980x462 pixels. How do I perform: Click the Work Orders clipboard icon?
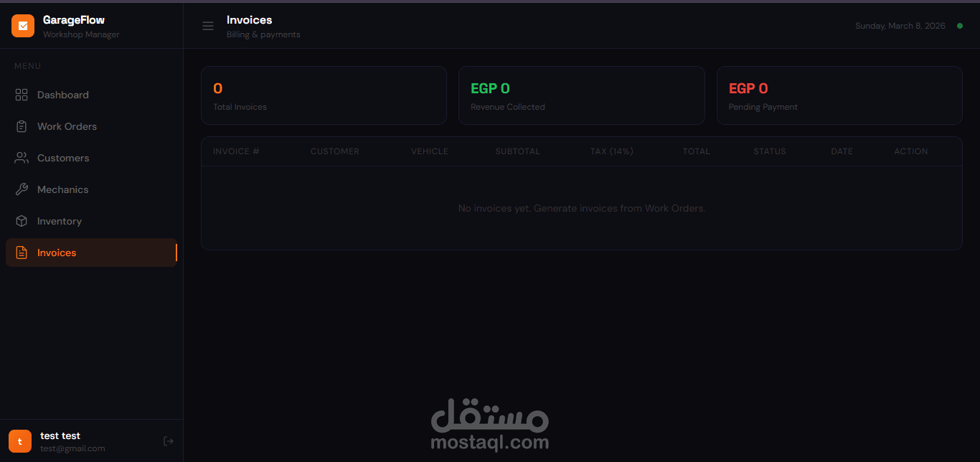click(22, 126)
